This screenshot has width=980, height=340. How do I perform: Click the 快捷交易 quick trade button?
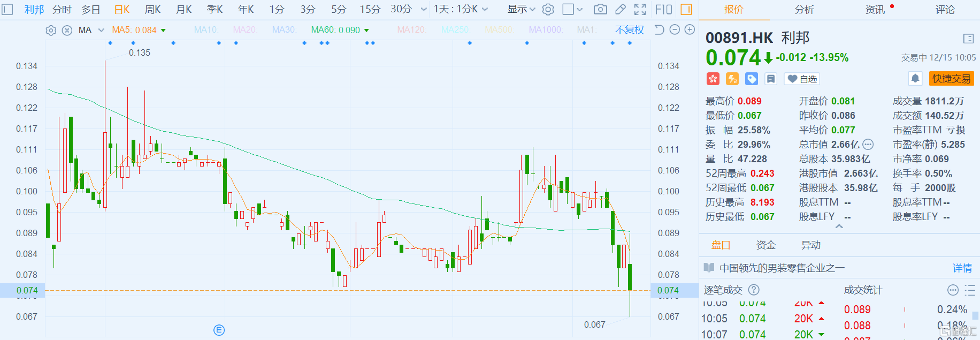click(951, 79)
